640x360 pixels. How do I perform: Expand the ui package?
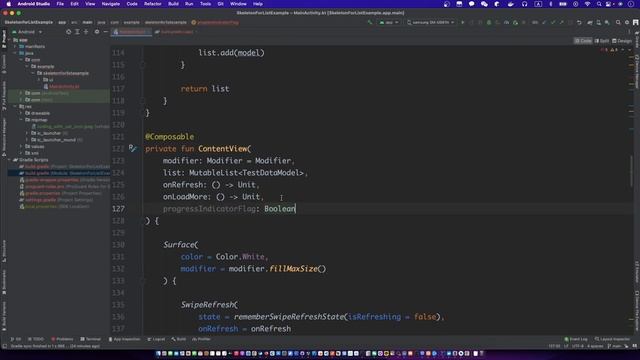click(39, 80)
